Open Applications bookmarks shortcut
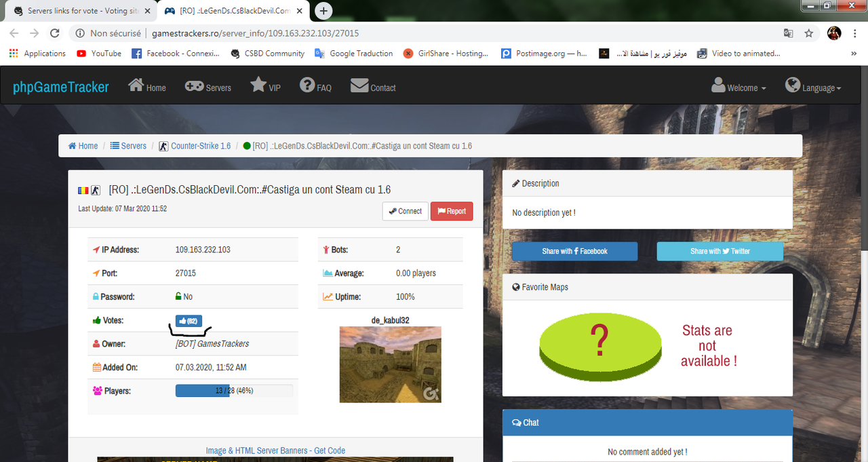 (x=38, y=54)
